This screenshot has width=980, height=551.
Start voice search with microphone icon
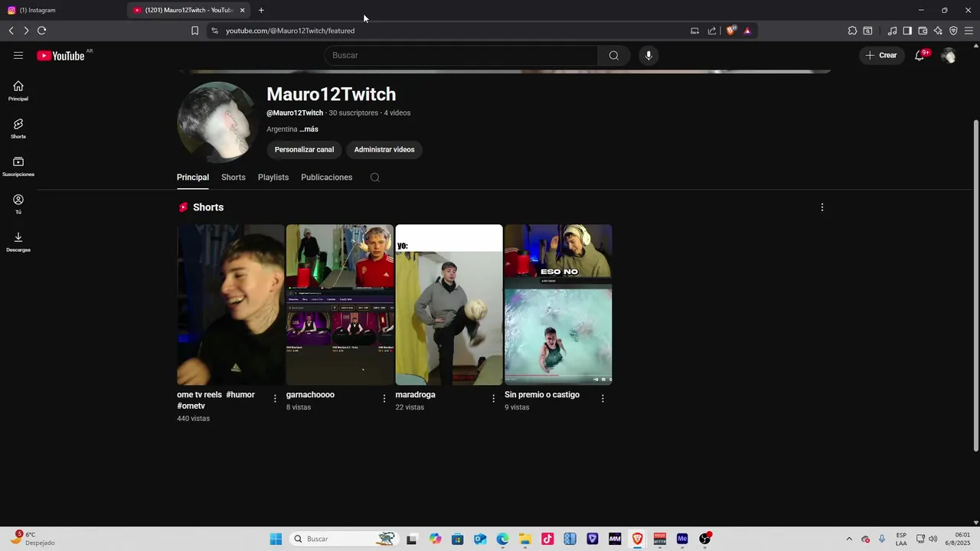coord(648,55)
